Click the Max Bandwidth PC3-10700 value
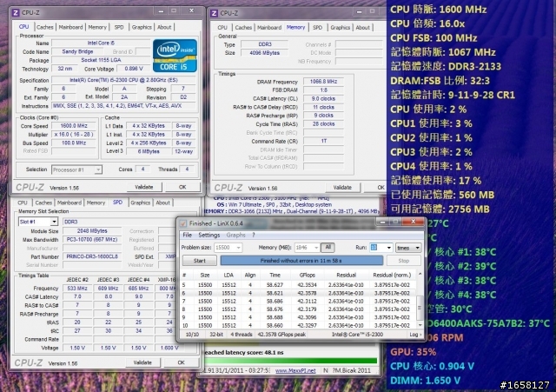This screenshot has height=392, width=556. 92,240
